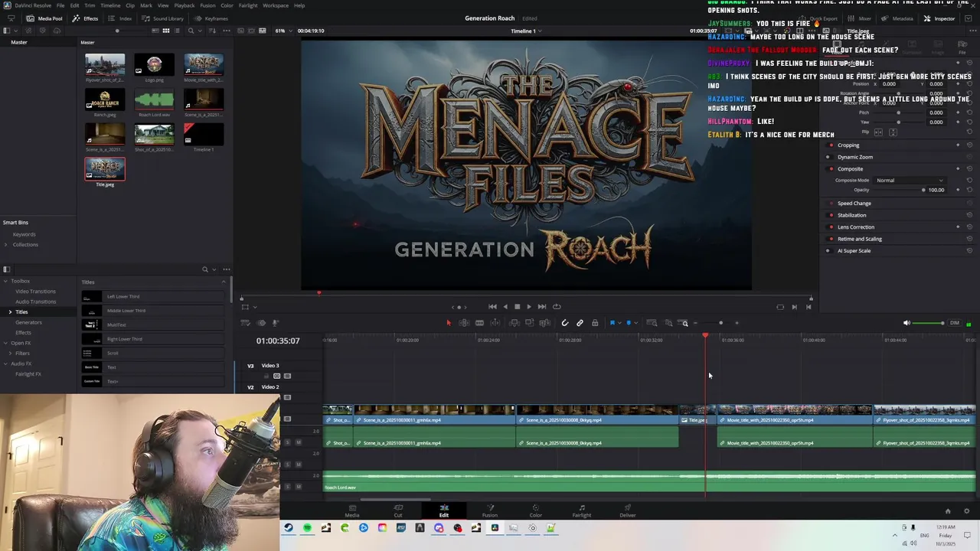Open the Sound Library panel
This screenshot has width=980, height=551.
tap(163, 18)
